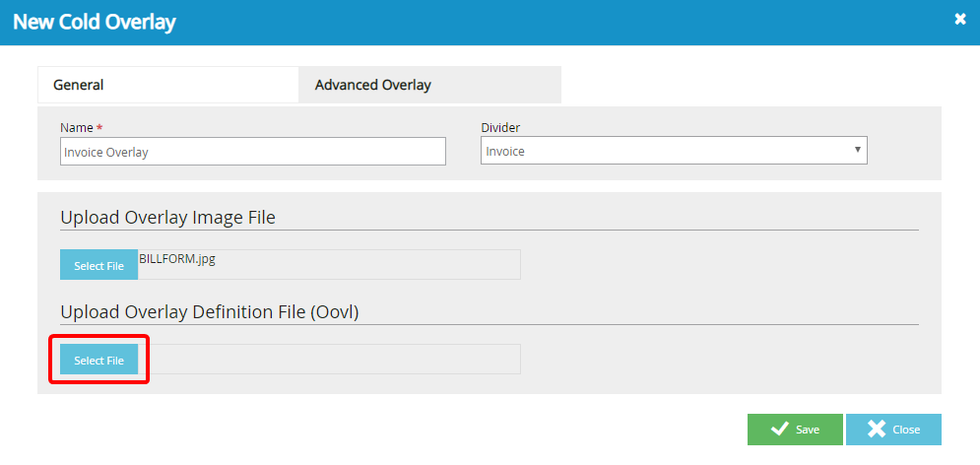
Task: Click the Upload Overlay Image File heading
Action: 167,218
